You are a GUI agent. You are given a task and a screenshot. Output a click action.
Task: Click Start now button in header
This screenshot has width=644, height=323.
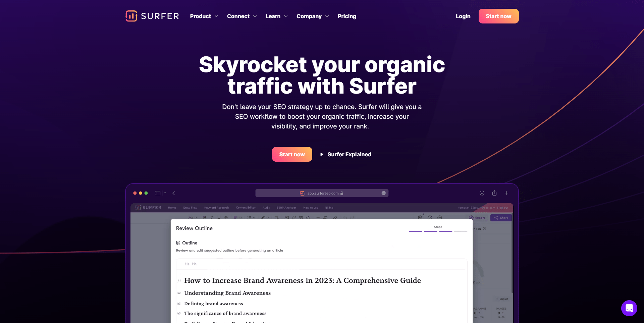498,16
